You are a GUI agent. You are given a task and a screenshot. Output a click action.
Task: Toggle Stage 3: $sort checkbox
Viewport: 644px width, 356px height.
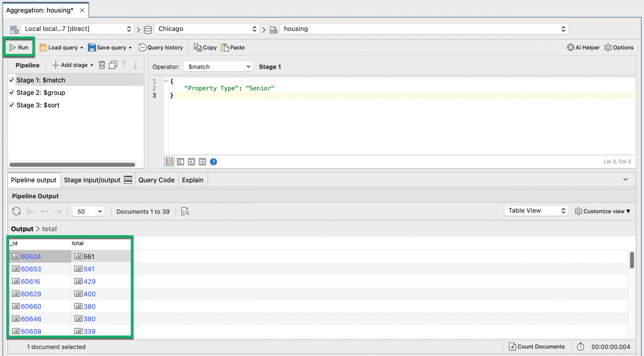click(12, 105)
